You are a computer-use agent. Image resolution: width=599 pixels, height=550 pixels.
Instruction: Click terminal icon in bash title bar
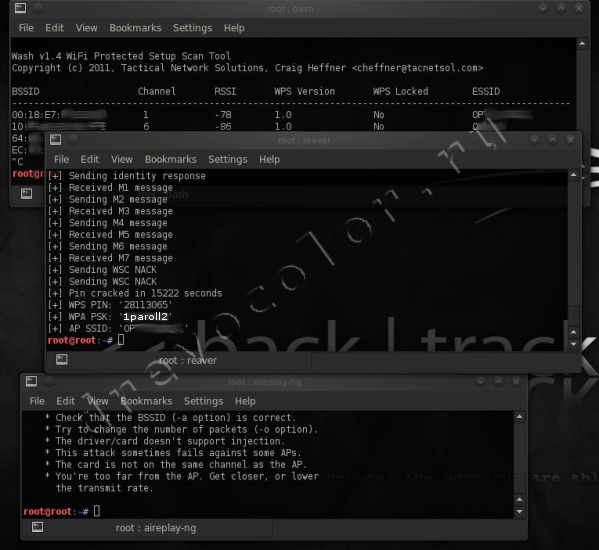coord(20,8)
